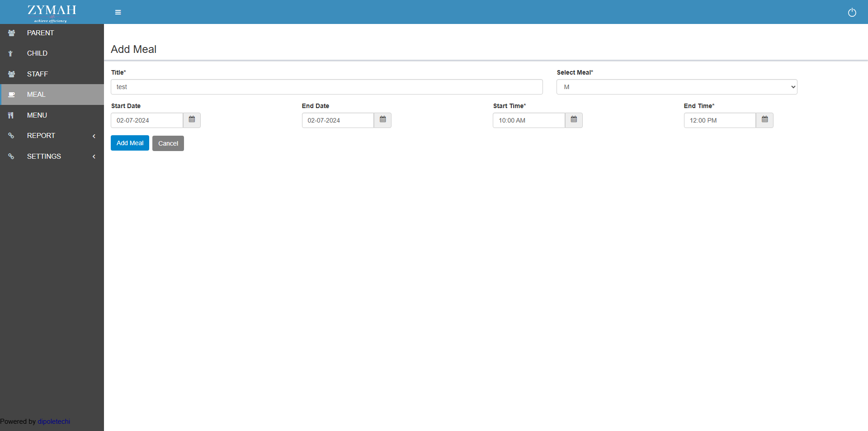868x431 pixels.
Task: Open the Start Date calendar picker icon
Action: [192, 120]
